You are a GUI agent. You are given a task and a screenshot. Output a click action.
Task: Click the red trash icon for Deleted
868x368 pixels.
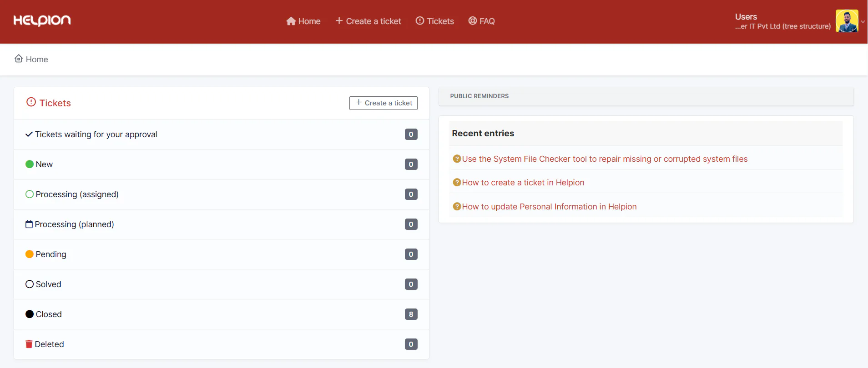coord(29,344)
